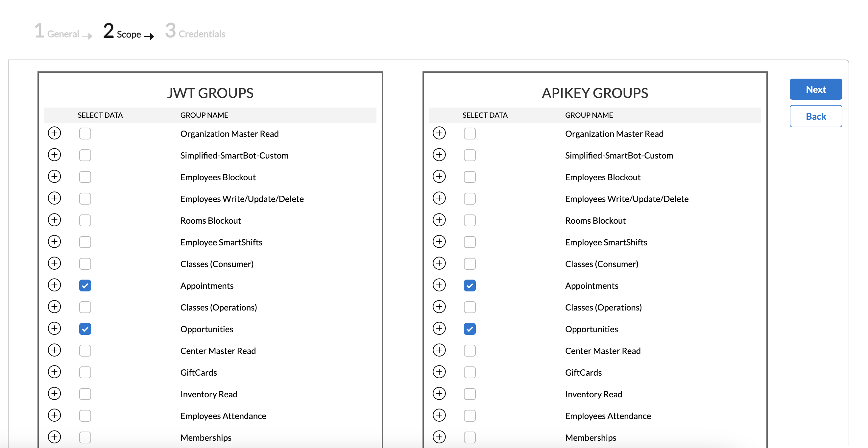Click JWT 'Center Master Read' group name

pos(218,351)
